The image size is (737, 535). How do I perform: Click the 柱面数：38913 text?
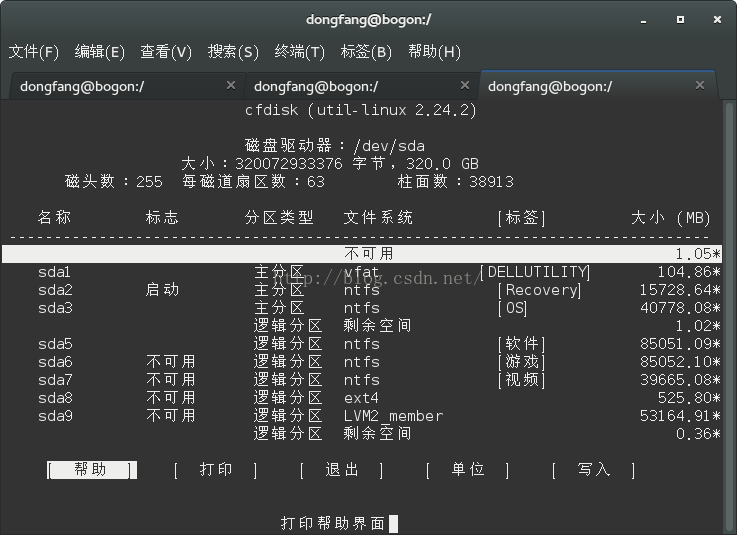tap(456, 181)
